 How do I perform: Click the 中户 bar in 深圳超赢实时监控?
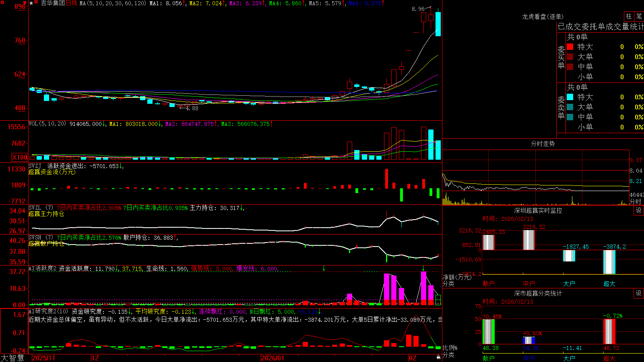529,240
